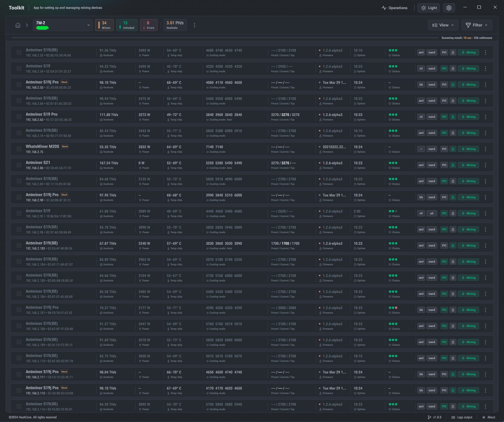Image resolution: width=504 pixels, height=422 pixels.
Task: Open three-dot menu for 192.168.2.116 miner
Action: coord(485,407)
